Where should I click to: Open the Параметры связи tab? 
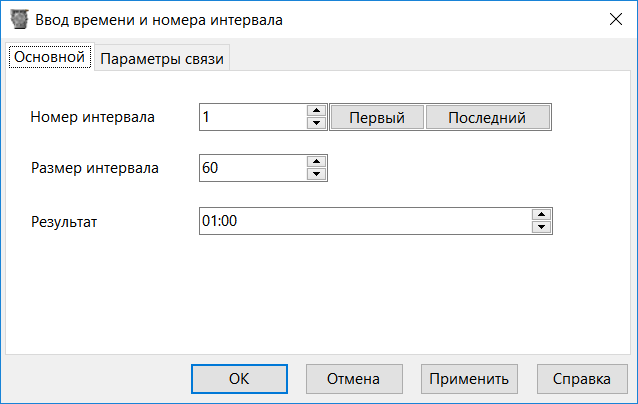click(x=163, y=59)
